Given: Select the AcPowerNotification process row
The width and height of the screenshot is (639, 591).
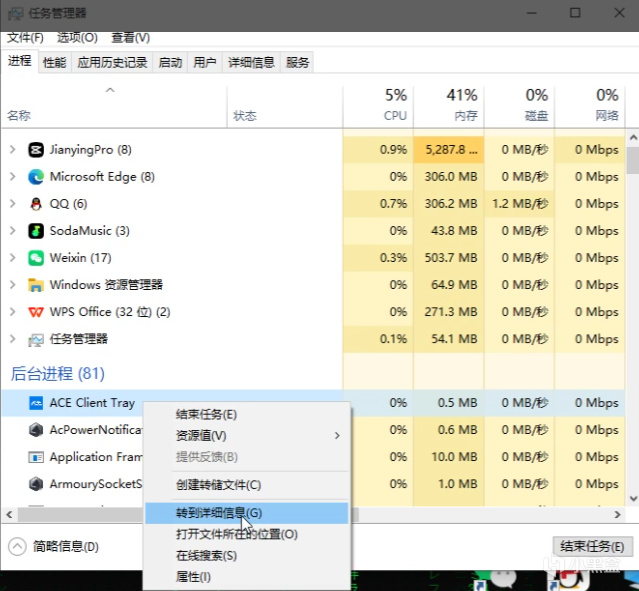Looking at the screenshot, I should [x=313, y=430].
